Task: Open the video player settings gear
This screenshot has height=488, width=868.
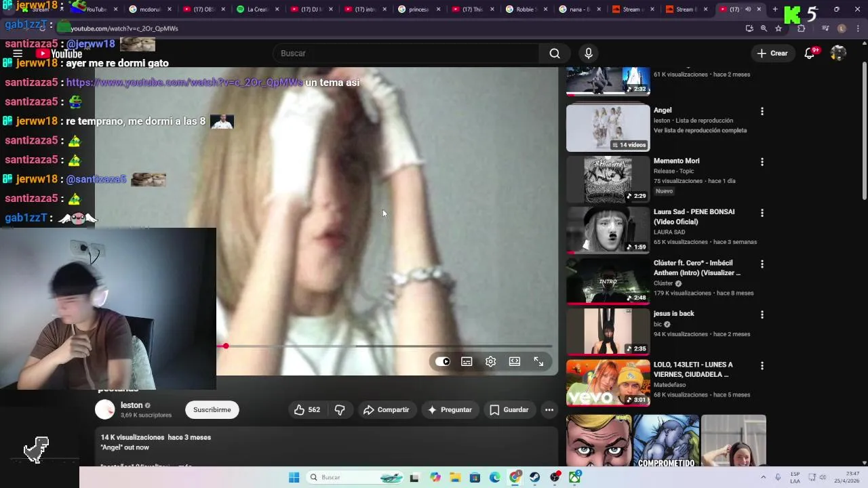Action: pyautogui.click(x=490, y=361)
